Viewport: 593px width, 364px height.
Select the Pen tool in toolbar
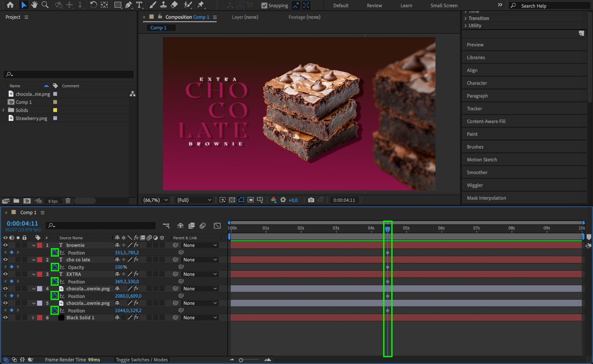point(128,5)
